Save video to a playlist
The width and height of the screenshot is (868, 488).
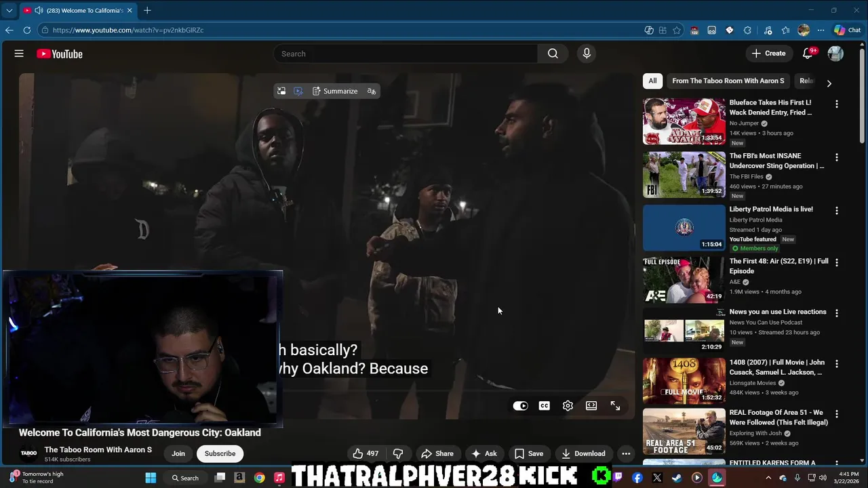point(529,453)
